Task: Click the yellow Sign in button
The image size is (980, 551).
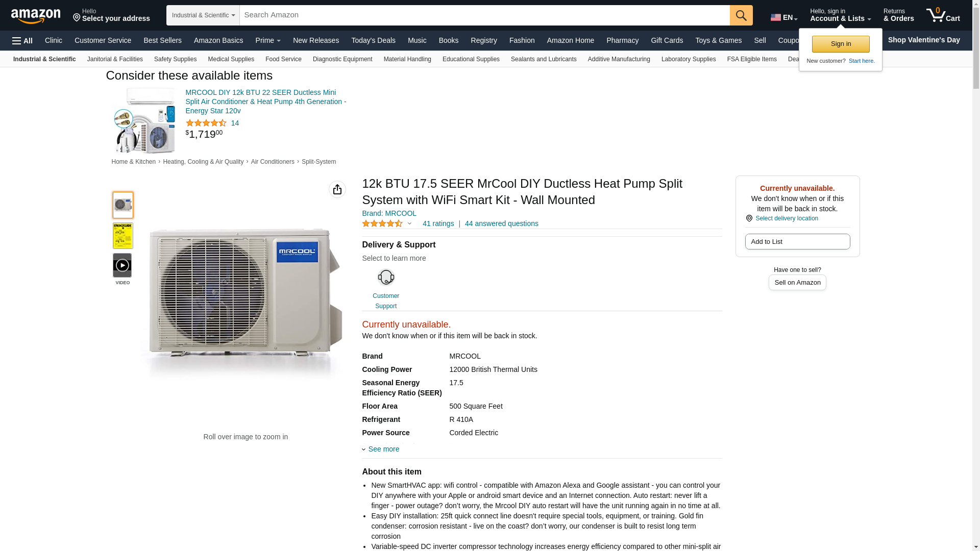Action: (x=841, y=44)
